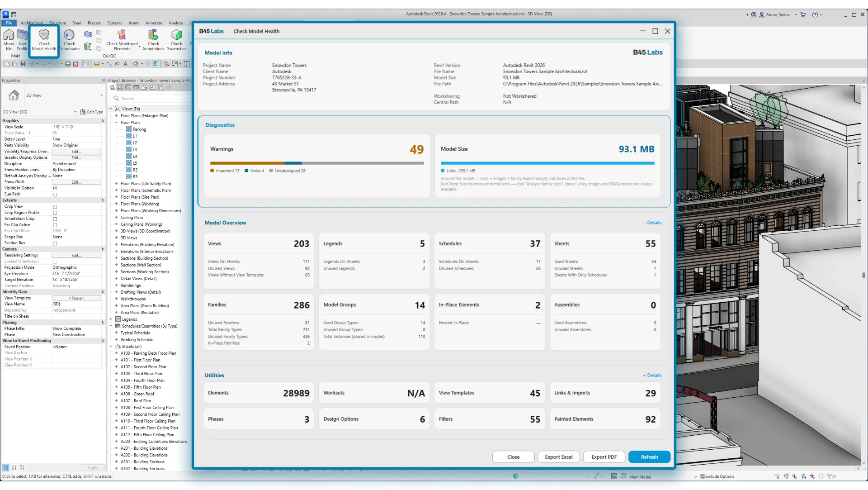Viewport: 868px width, 490px height.
Task: Select the L3 floor plan in Project Browser
Action: [135, 150]
